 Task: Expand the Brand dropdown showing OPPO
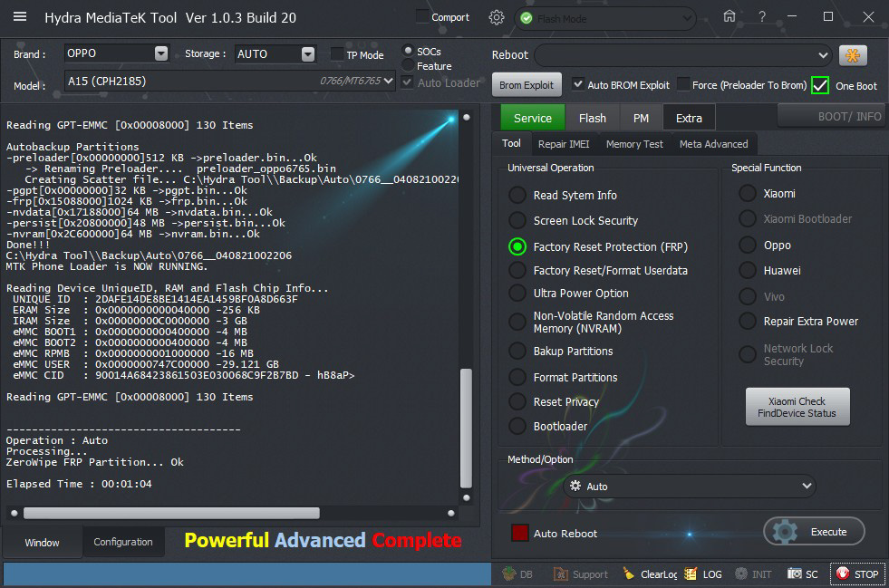click(x=160, y=53)
